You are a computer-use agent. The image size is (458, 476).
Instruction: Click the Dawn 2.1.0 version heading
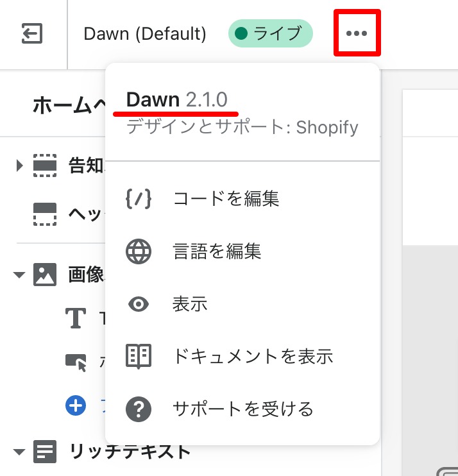coord(176,99)
